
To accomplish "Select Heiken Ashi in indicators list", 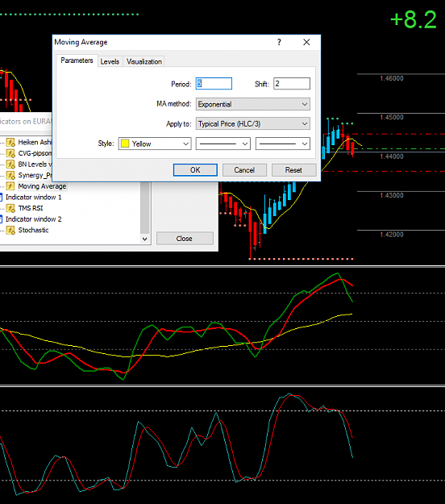I will (35, 142).
